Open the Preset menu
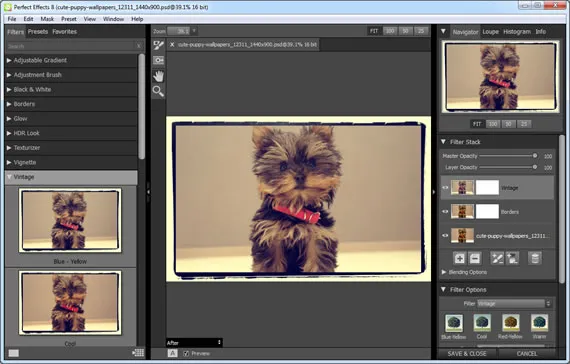 (x=69, y=19)
